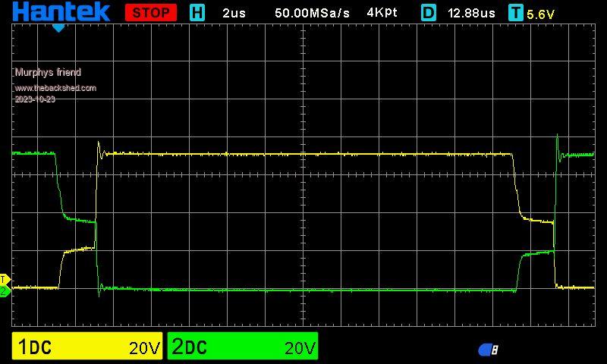Select the 50.00MSa/s sample rate readout
607x364 pixels.
(x=312, y=13)
